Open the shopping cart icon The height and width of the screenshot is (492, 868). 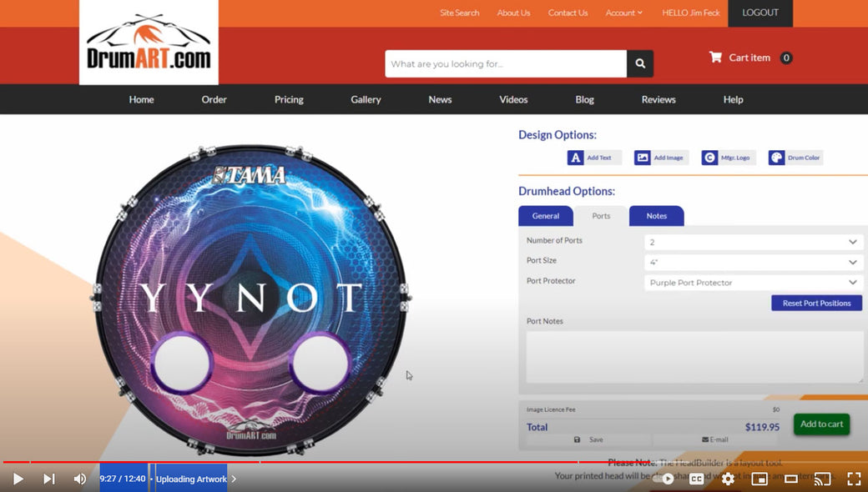pyautogui.click(x=715, y=58)
